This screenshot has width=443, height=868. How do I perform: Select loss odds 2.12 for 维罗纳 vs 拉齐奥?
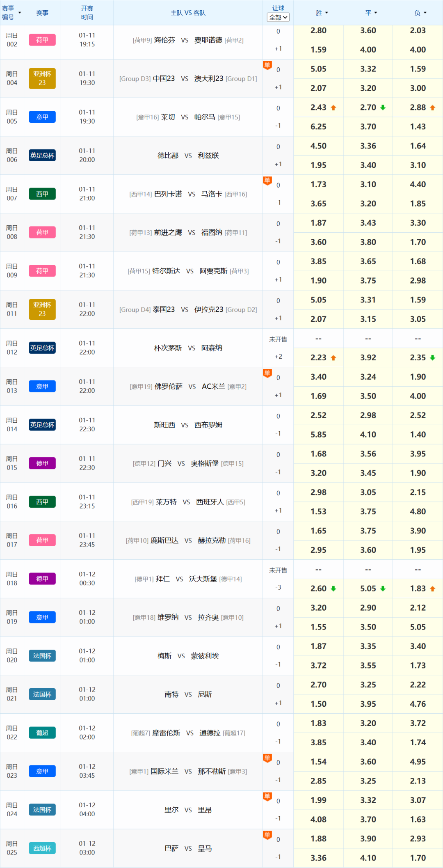[x=418, y=608]
